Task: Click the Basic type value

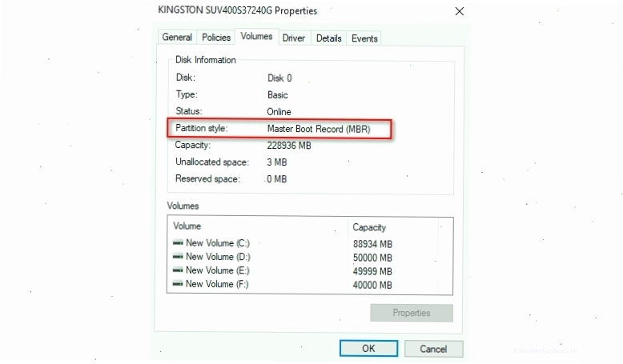Action: (277, 95)
